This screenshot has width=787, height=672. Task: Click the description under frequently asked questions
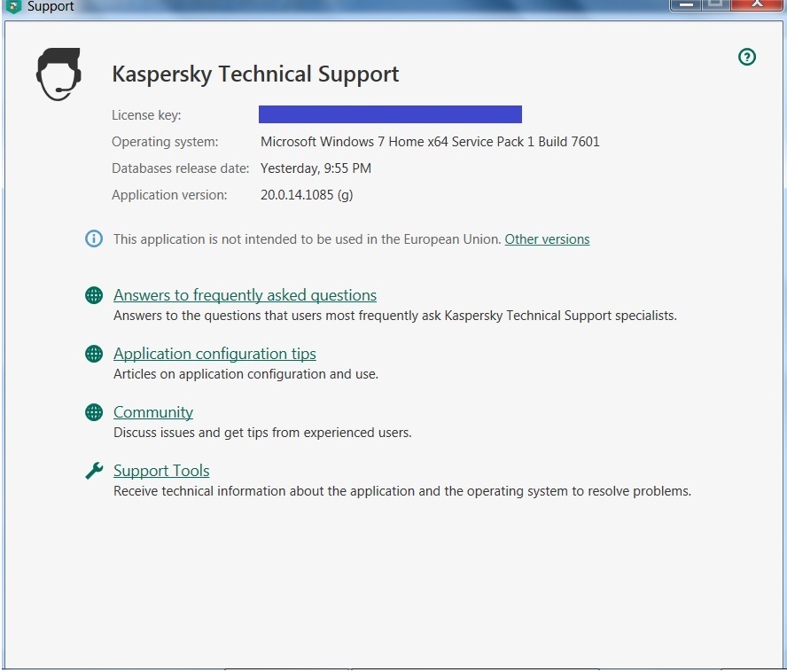coord(395,316)
